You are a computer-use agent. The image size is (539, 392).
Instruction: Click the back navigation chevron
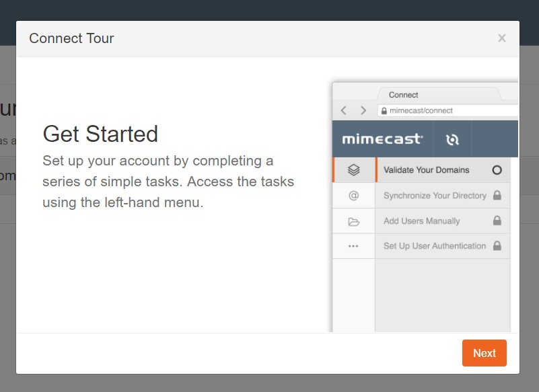[343, 110]
